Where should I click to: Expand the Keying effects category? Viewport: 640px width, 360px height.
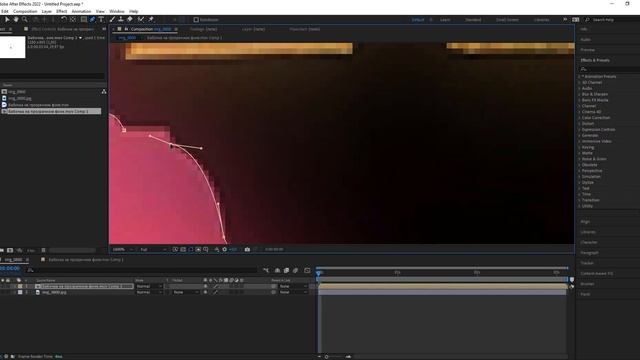click(x=579, y=147)
